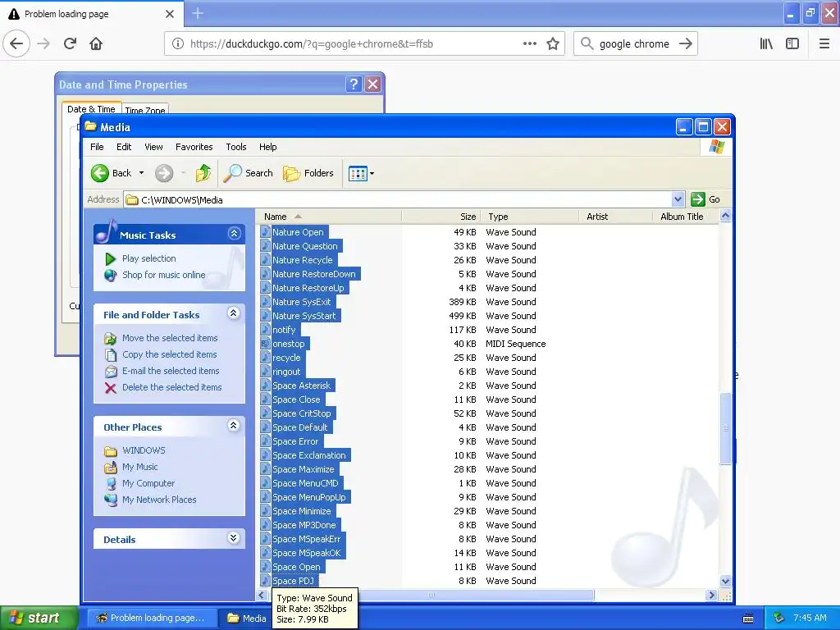The width and height of the screenshot is (840, 630).
Task: Open Firefox page actions three-dot menu
Action: pyautogui.click(x=529, y=43)
